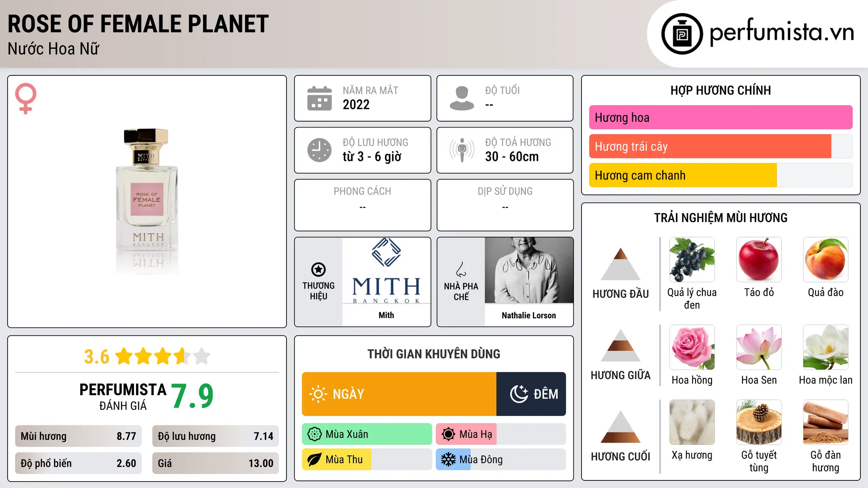This screenshot has height=488, width=868.
Task: Open Nathalie Lorson's portrait photo
Action: click(529, 270)
